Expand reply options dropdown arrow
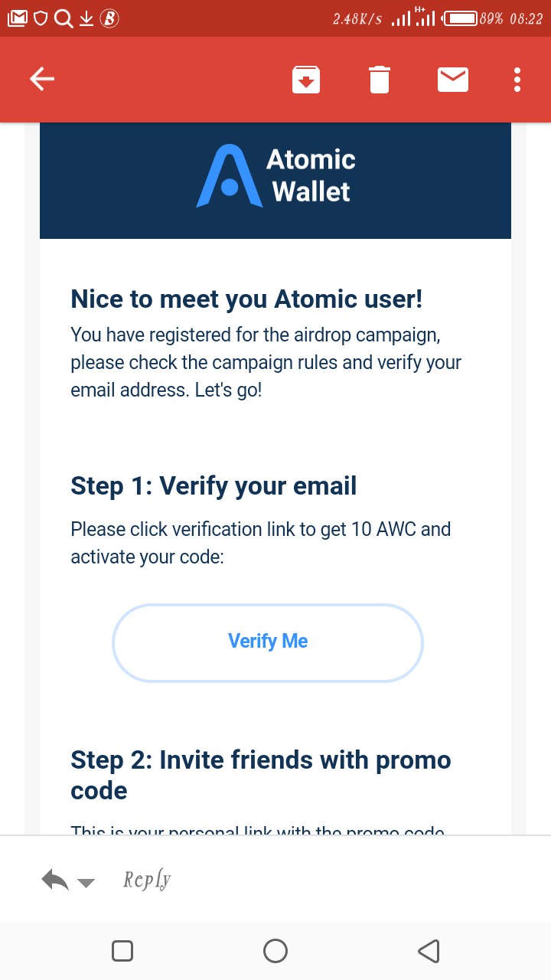 coord(86,884)
